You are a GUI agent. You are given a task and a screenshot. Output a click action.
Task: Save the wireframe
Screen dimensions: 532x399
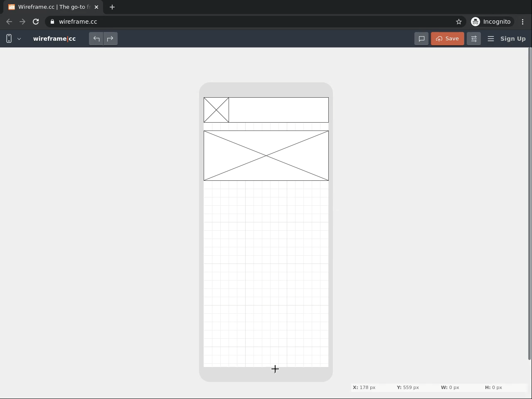(448, 39)
